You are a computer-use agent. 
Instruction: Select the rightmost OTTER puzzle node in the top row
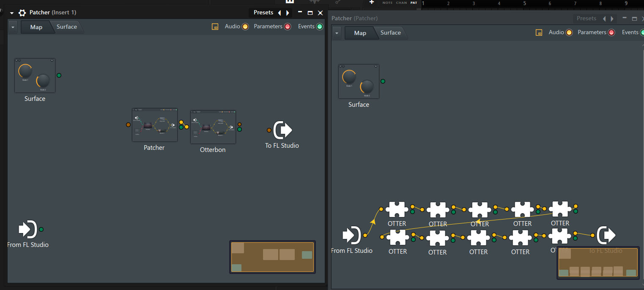[560, 209]
